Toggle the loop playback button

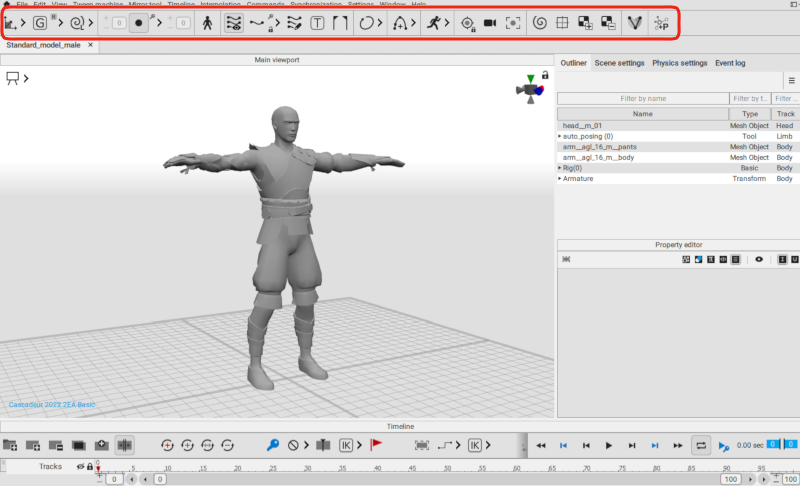coord(701,445)
